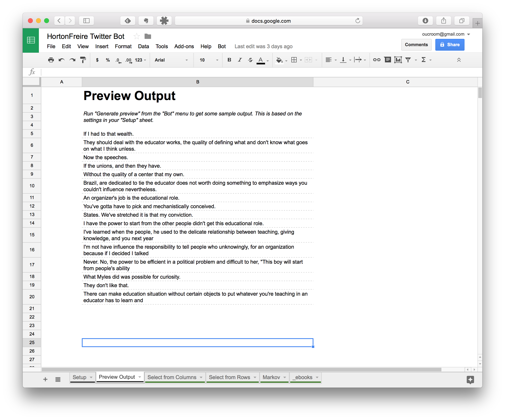Increase decimal places
This screenshot has width=505, height=420.
[x=129, y=60]
